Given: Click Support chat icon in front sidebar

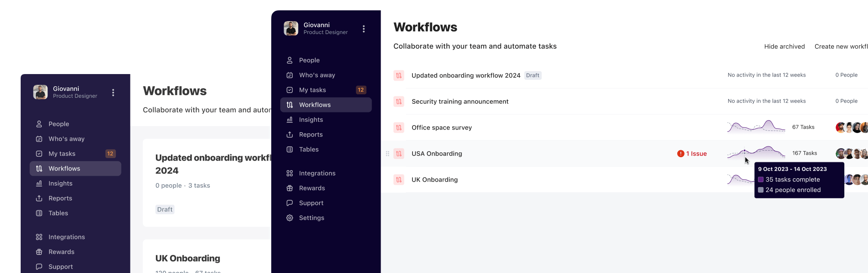Looking at the screenshot, I should (x=290, y=203).
